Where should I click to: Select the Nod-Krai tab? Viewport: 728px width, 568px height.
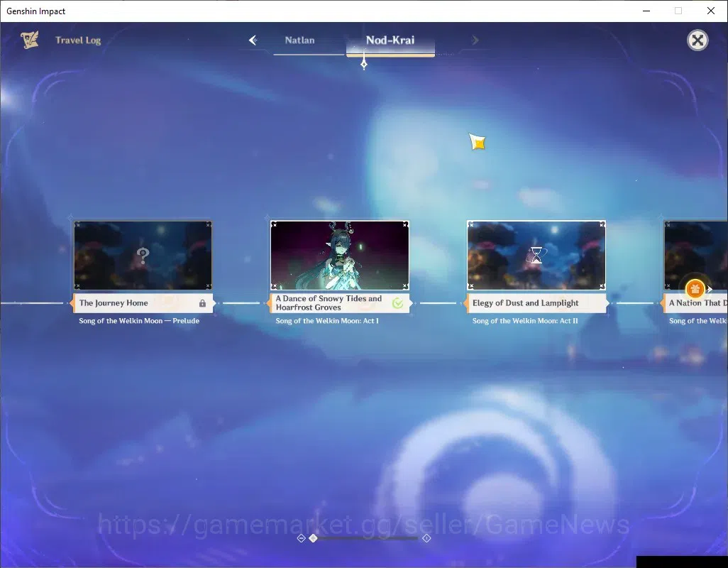(x=390, y=40)
